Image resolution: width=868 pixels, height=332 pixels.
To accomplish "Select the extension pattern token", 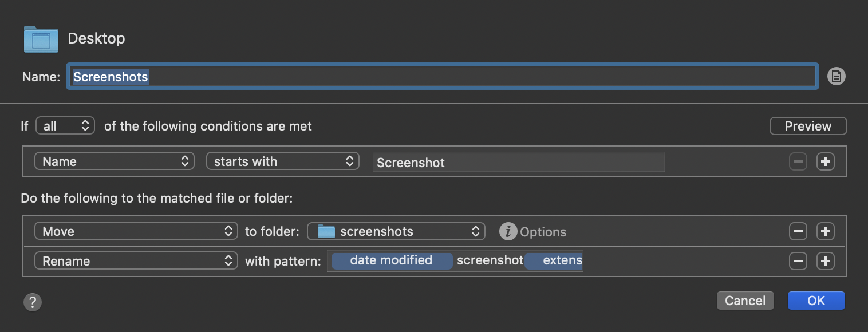I will coord(554,261).
